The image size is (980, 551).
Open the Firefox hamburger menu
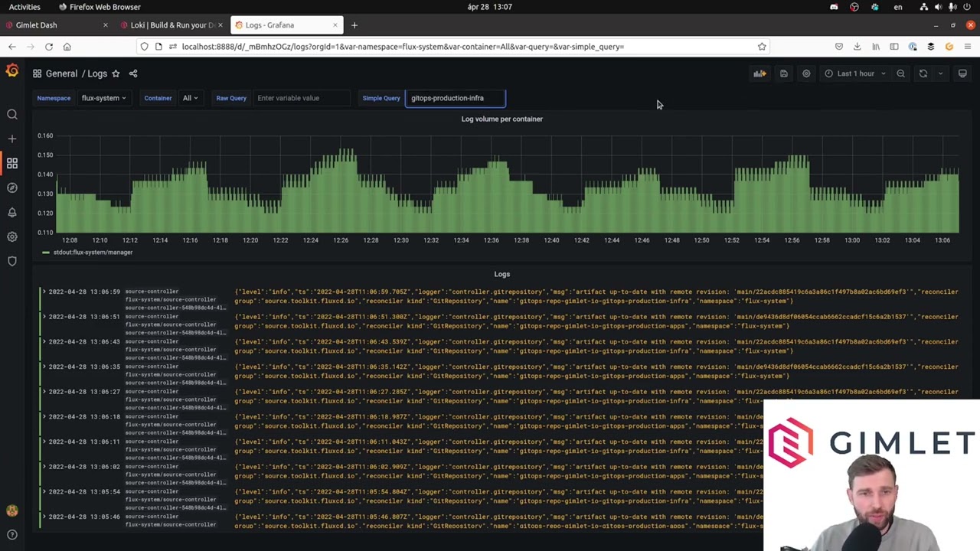click(968, 47)
